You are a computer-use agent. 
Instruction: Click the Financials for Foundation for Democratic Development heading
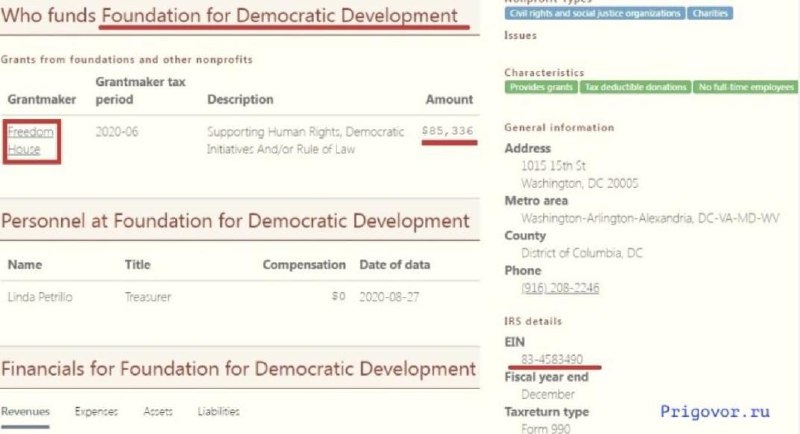click(x=238, y=369)
